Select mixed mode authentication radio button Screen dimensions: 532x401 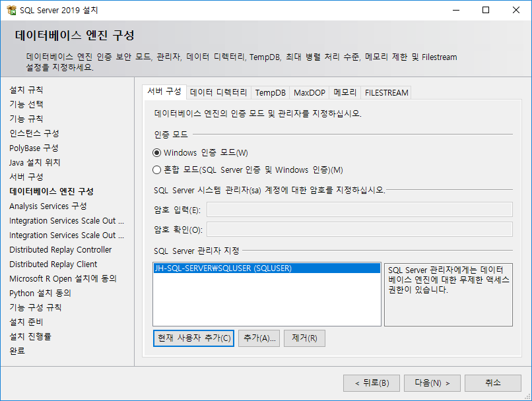(156, 170)
